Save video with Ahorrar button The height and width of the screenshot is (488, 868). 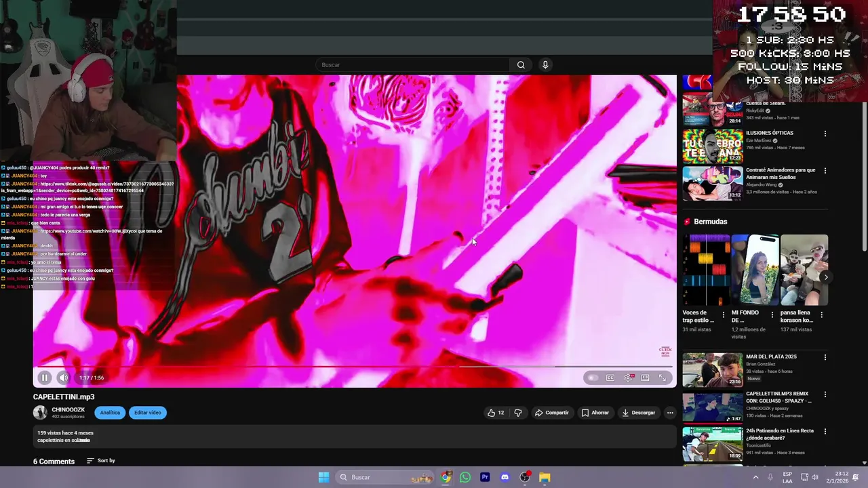[x=595, y=413]
